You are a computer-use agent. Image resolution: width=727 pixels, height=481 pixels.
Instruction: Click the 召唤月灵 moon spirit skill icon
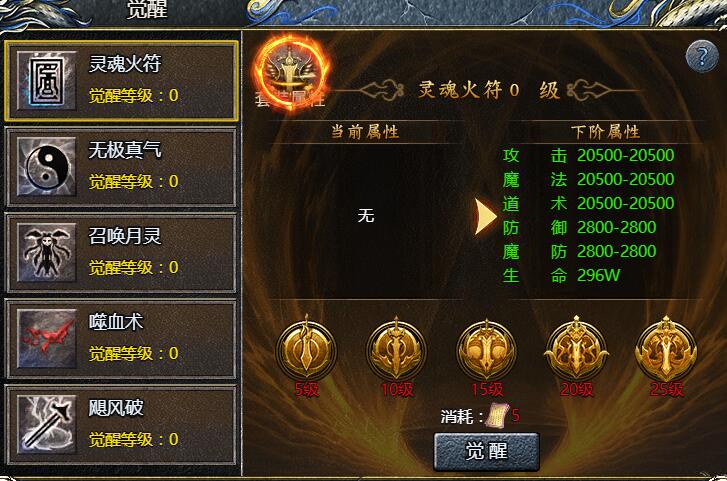[46, 253]
